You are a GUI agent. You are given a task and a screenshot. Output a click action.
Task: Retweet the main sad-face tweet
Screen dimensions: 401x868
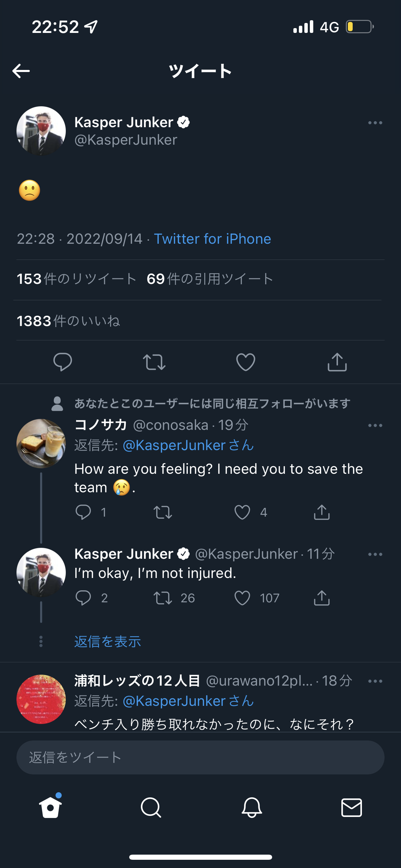(154, 362)
